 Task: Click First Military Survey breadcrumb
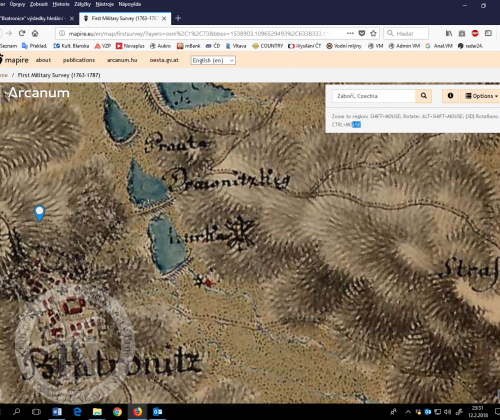pos(59,75)
